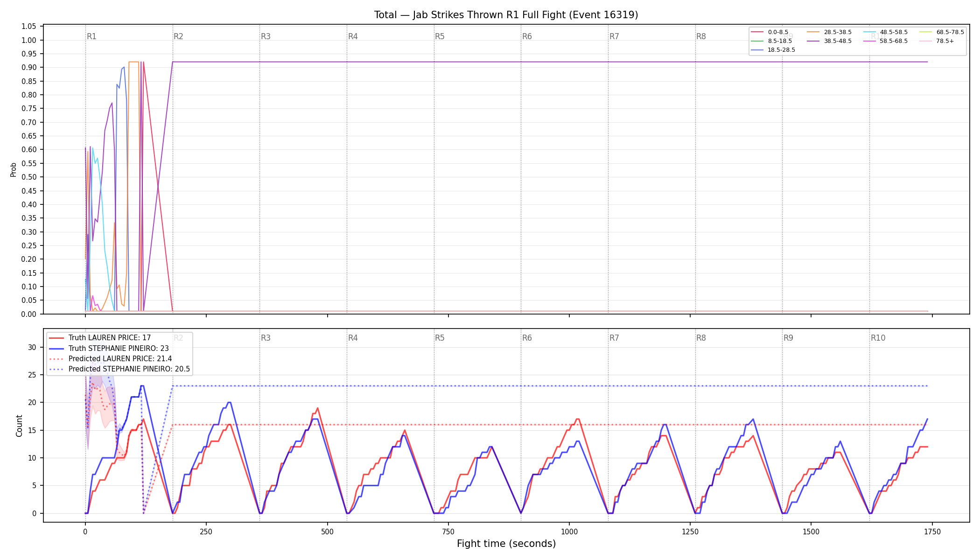Screen dimensions: 980x560
Task: Click the 68.5-78.5 legend entry
Action: [x=942, y=32]
